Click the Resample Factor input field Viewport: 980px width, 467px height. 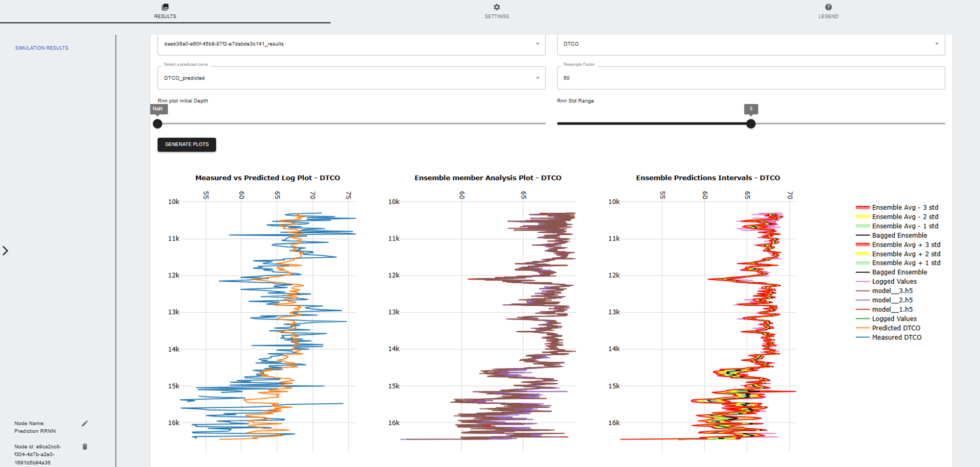click(x=750, y=78)
